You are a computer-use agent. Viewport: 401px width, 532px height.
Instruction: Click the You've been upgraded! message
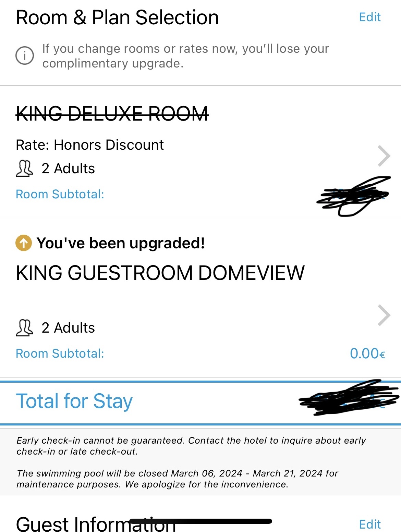point(121,243)
